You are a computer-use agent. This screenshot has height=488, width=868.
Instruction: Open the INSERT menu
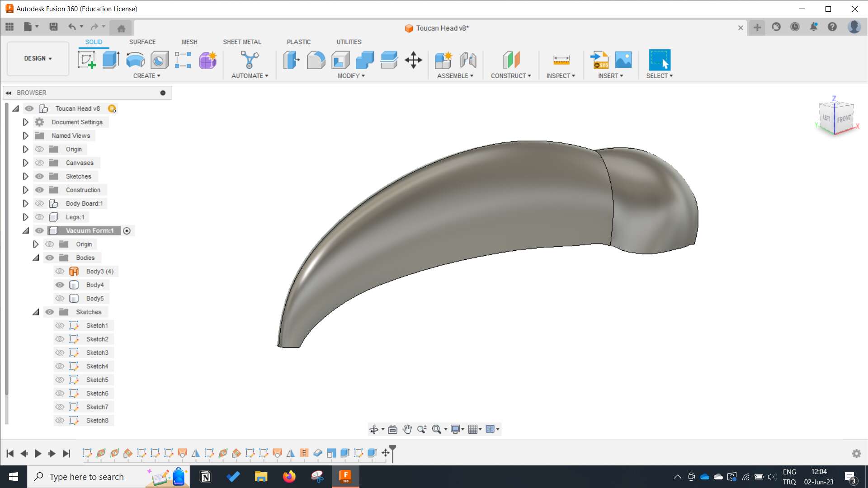pos(610,76)
